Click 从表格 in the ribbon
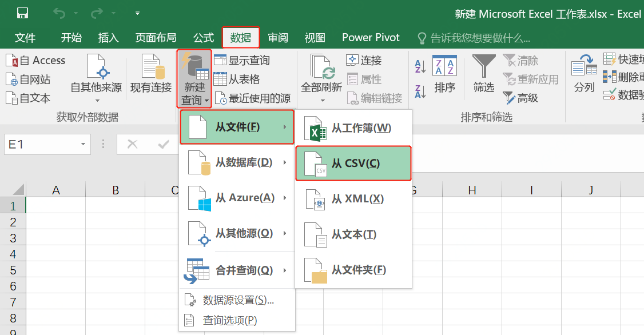Screen dimensions: 644x335 pos(237,79)
